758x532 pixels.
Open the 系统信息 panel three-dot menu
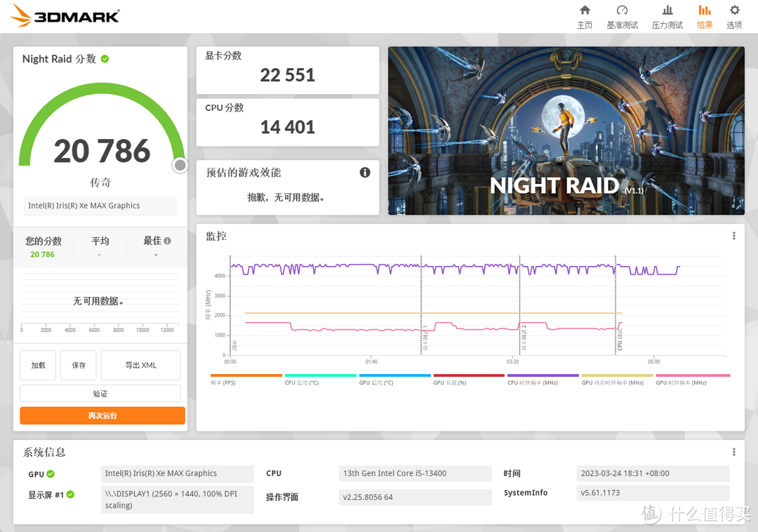(x=734, y=452)
